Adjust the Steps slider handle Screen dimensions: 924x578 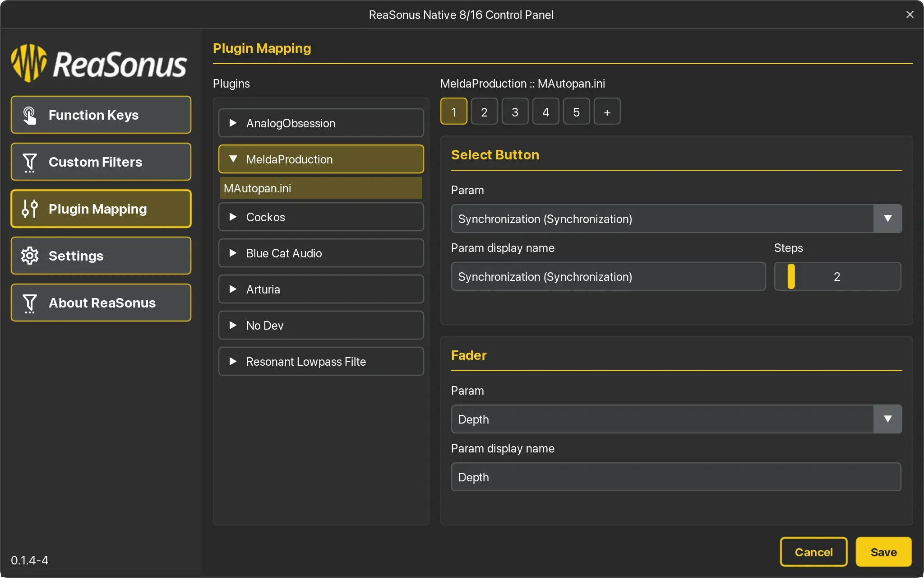[791, 276]
